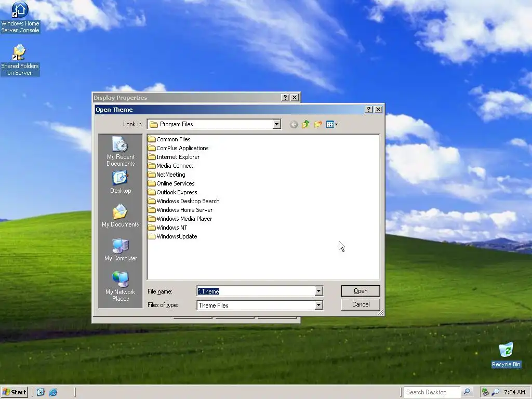
Task: Select the Windows Desktop Search folder
Action: click(x=183, y=201)
